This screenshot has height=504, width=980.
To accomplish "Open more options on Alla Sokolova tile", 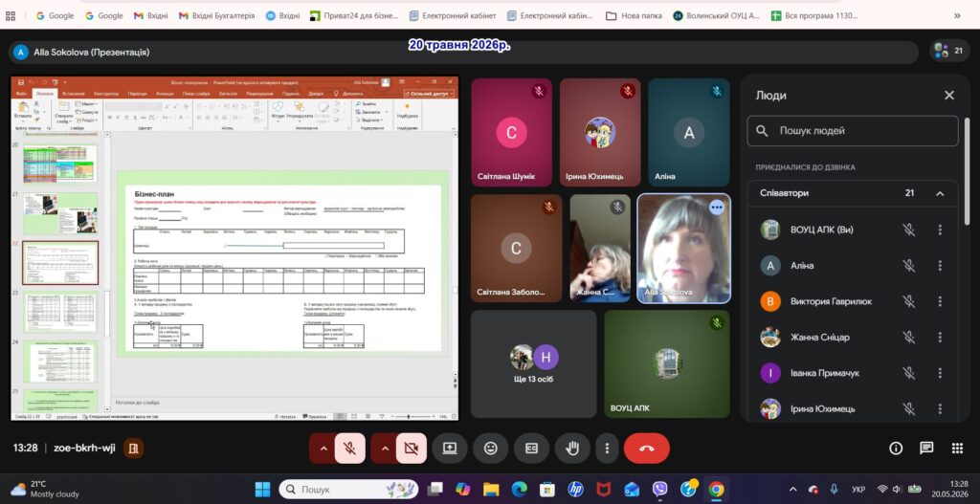I will point(716,207).
